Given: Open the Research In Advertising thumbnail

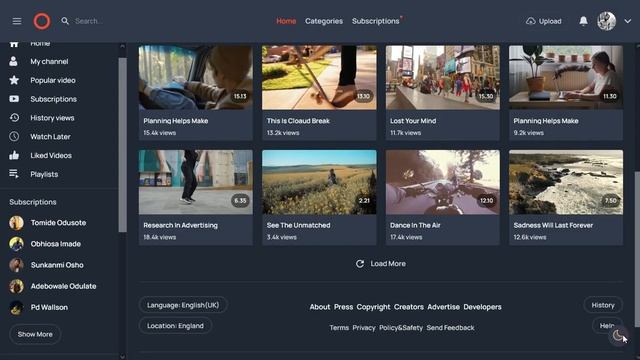Looking at the screenshot, I should pyautogui.click(x=196, y=182).
